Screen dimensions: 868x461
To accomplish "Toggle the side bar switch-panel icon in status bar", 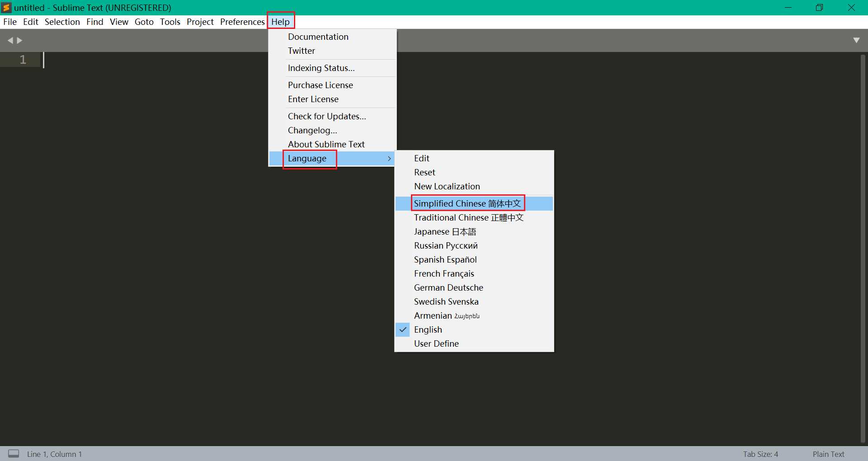I will tap(14, 454).
